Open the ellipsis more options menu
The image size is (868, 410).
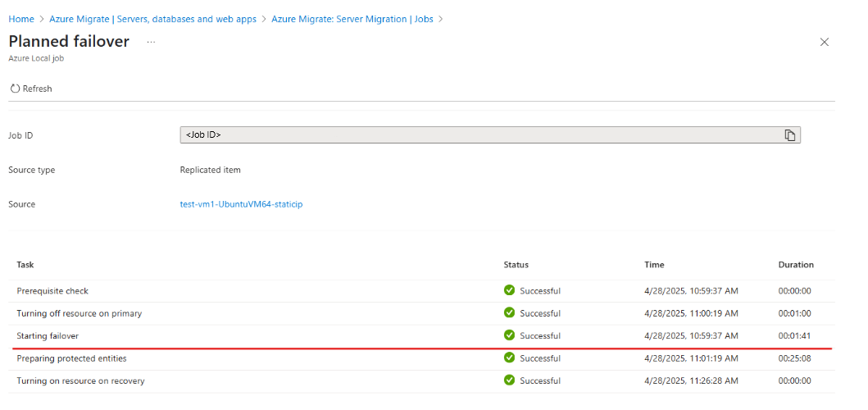click(151, 42)
